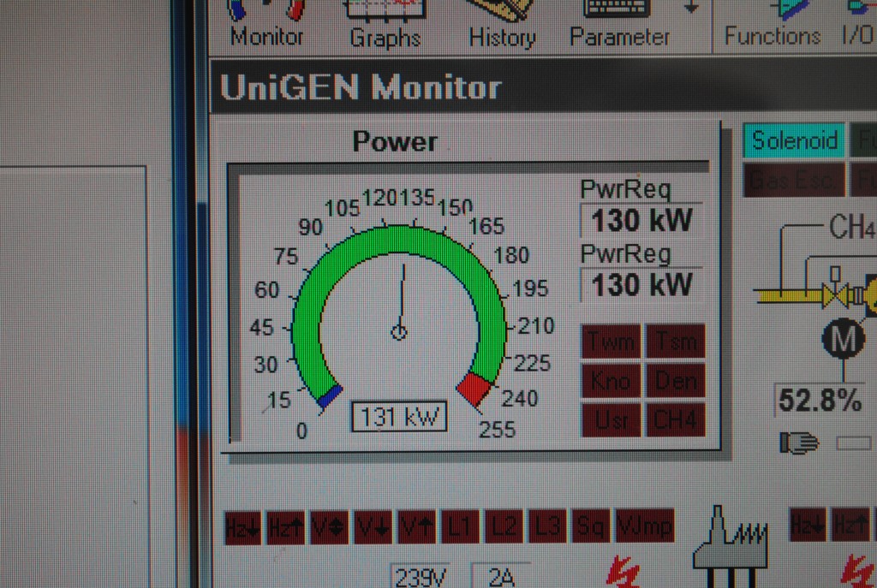This screenshot has height=588, width=877.
Task: Click the upper PwrReq 130 kW value
Action: [x=642, y=220]
